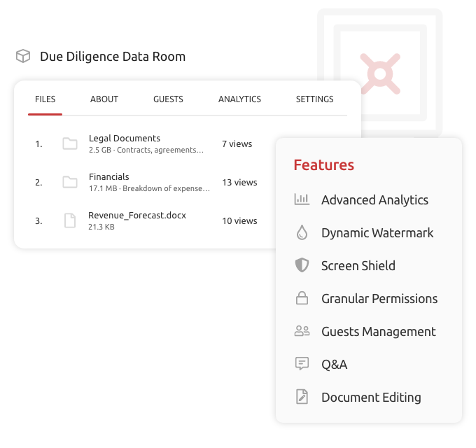Viewport: 476px width, 448px height.
Task: Open the About tab
Action: (104, 99)
